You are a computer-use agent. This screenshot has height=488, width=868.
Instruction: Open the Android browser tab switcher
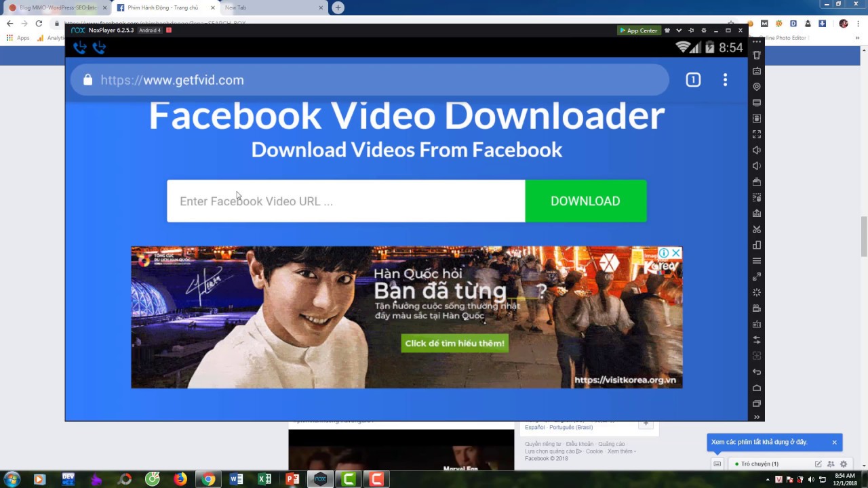[693, 80]
